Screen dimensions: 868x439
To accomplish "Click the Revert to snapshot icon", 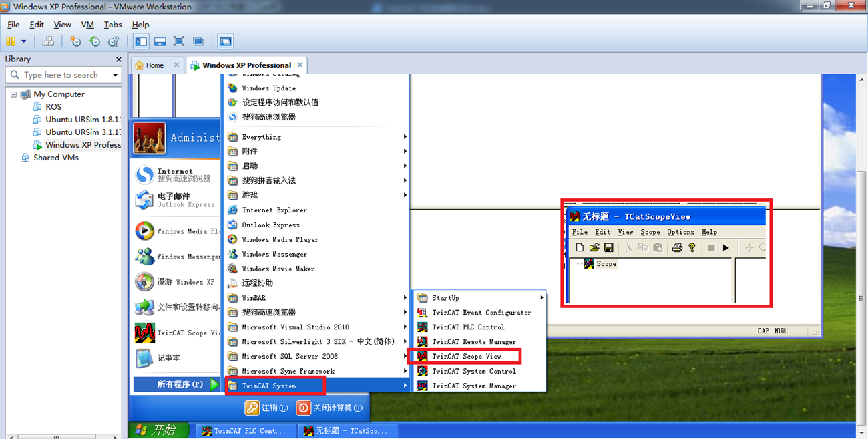I will [95, 41].
